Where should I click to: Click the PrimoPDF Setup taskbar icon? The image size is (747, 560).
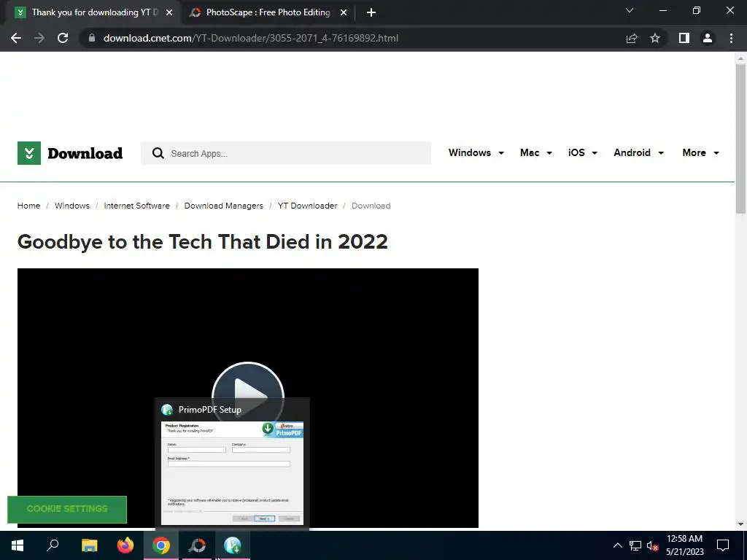[x=233, y=545]
